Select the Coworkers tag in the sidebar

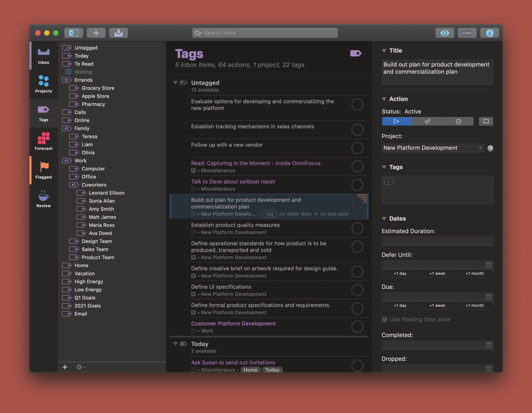click(x=94, y=185)
